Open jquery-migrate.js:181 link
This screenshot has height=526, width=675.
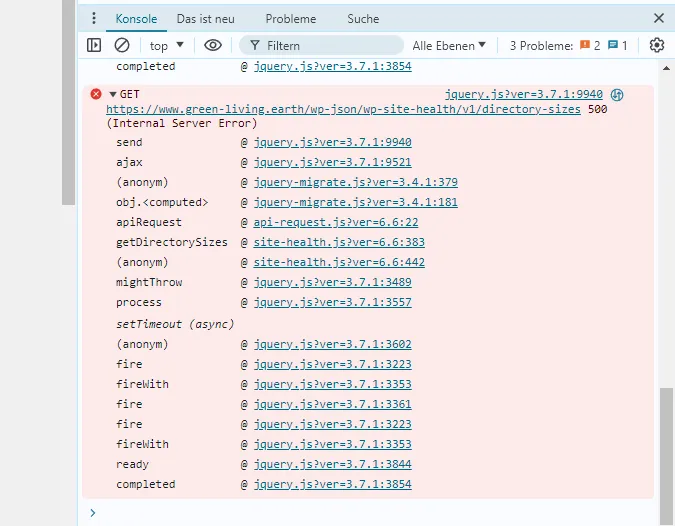tap(356, 202)
